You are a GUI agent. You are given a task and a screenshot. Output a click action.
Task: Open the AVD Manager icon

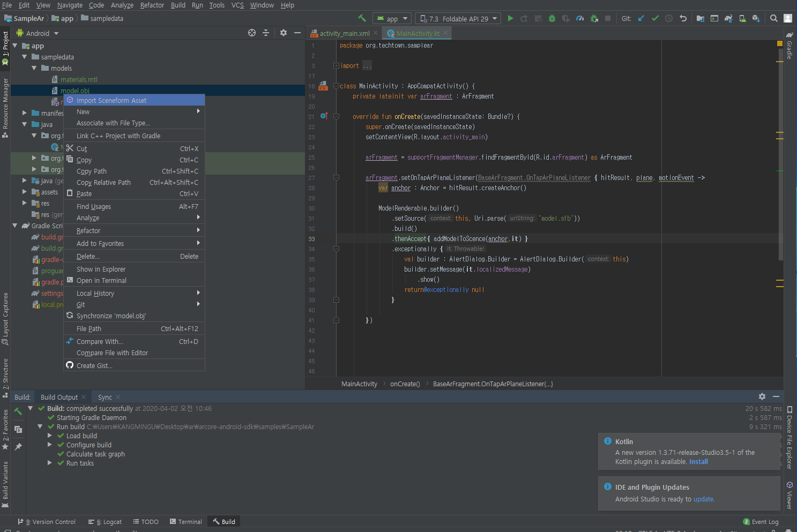pyautogui.click(x=742, y=18)
